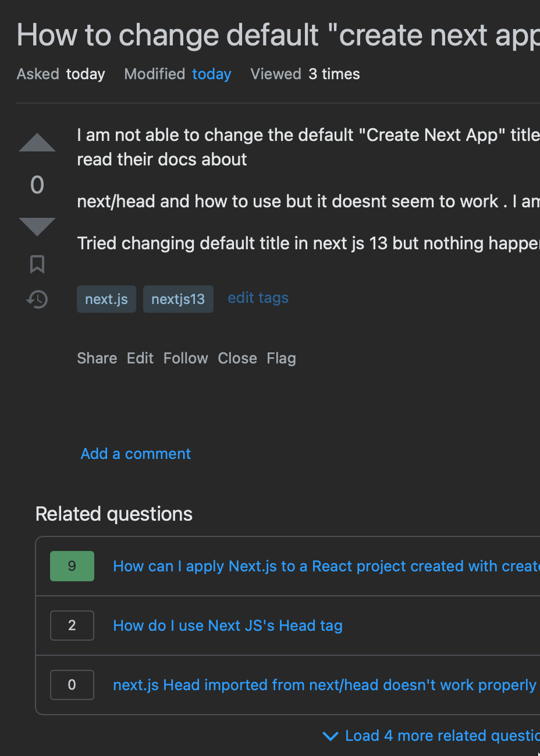The image size is (540, 756).
Task: Select the vote count showing 0
Action: 37,185
